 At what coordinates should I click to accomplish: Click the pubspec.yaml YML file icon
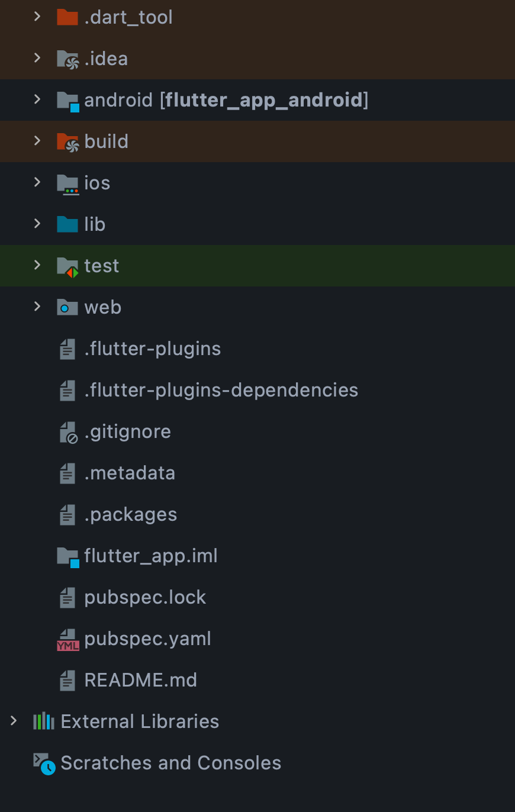[x=67, y=639]
